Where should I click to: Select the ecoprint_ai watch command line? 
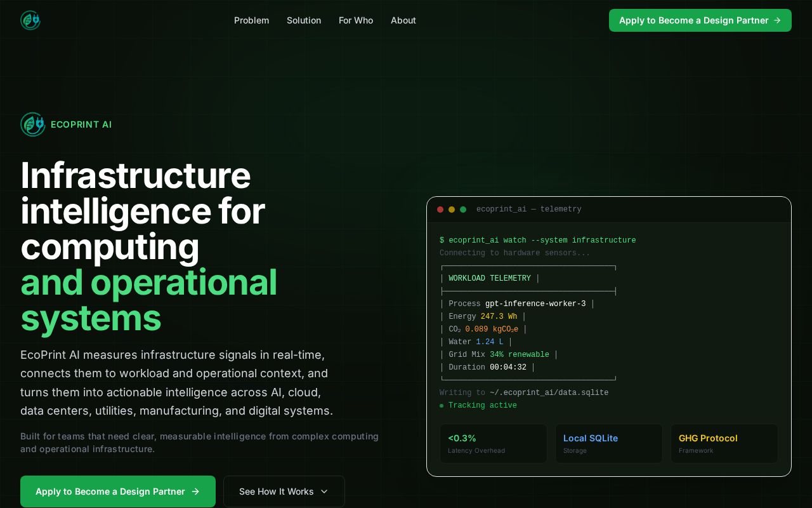coord(538,240)
